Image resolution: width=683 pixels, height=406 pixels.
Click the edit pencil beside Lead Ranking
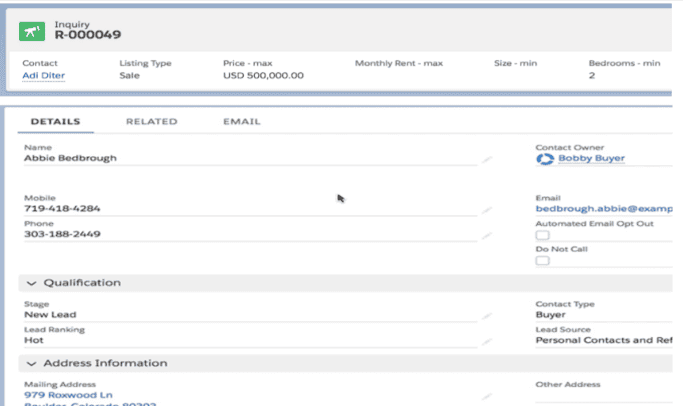[x=487, y=342]
